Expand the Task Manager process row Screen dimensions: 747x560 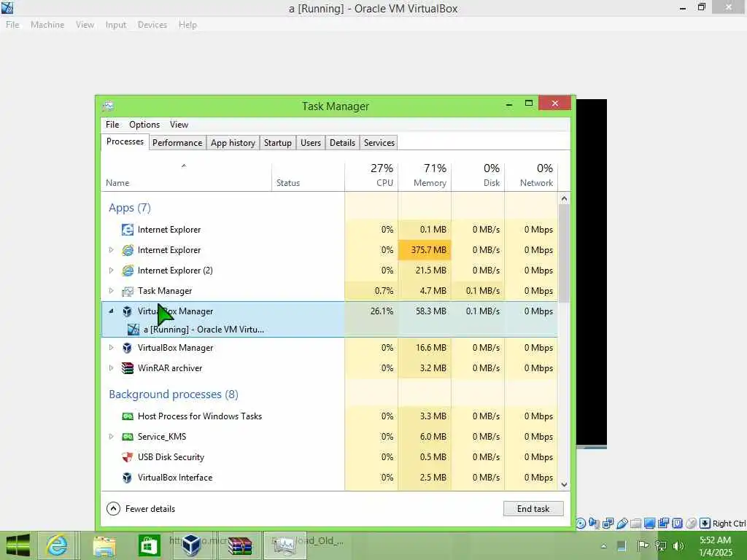coord(111,291)
